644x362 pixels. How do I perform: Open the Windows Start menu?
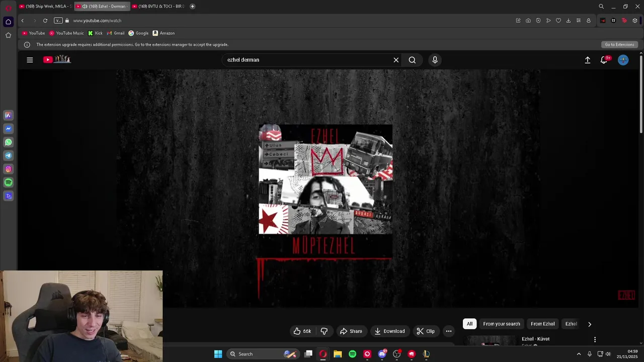tap(218, 354)
